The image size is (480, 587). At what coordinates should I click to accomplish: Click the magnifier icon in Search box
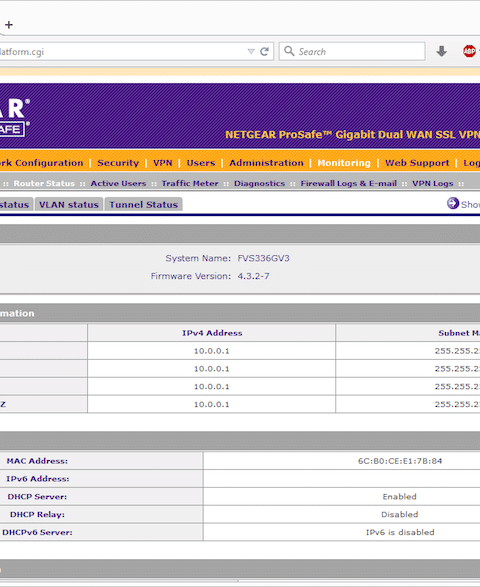coord(289,51)
